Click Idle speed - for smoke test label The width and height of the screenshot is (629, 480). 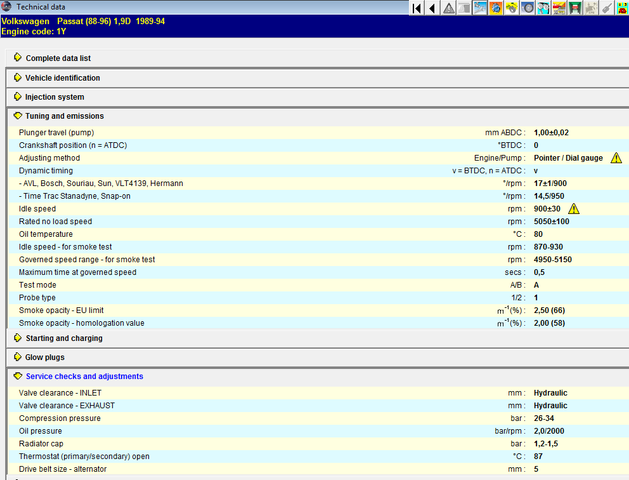tap(65, 247)
